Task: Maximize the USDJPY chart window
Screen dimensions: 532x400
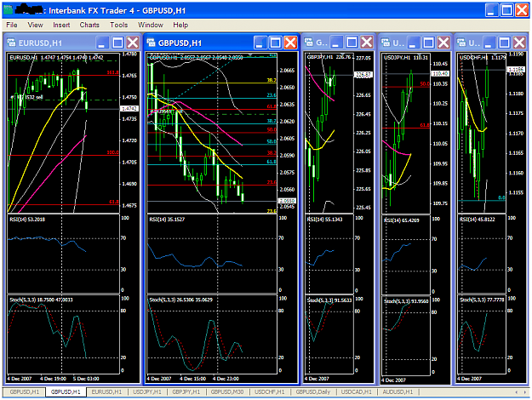Action: 428,43
